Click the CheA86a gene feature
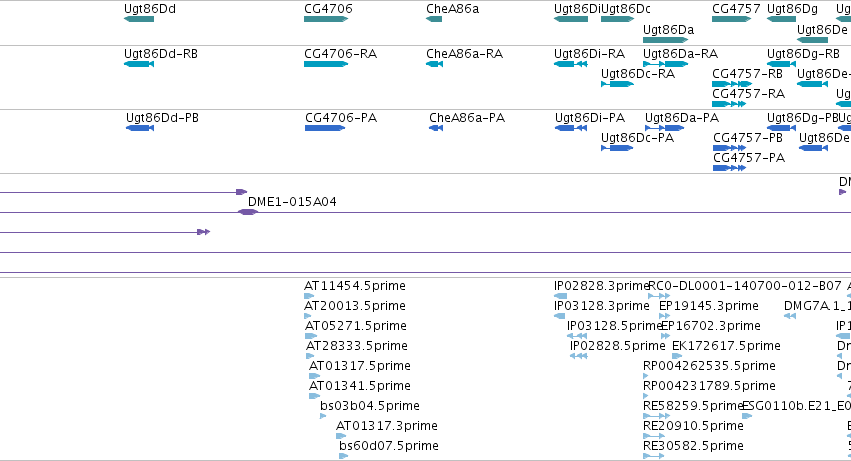Screen dimensions: 851x461 click(x=434, y=19)
